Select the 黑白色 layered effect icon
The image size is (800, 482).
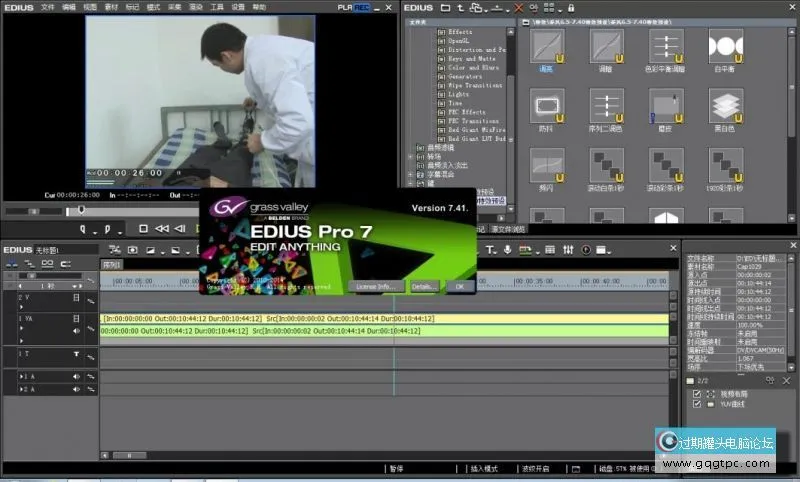[726, 105]
